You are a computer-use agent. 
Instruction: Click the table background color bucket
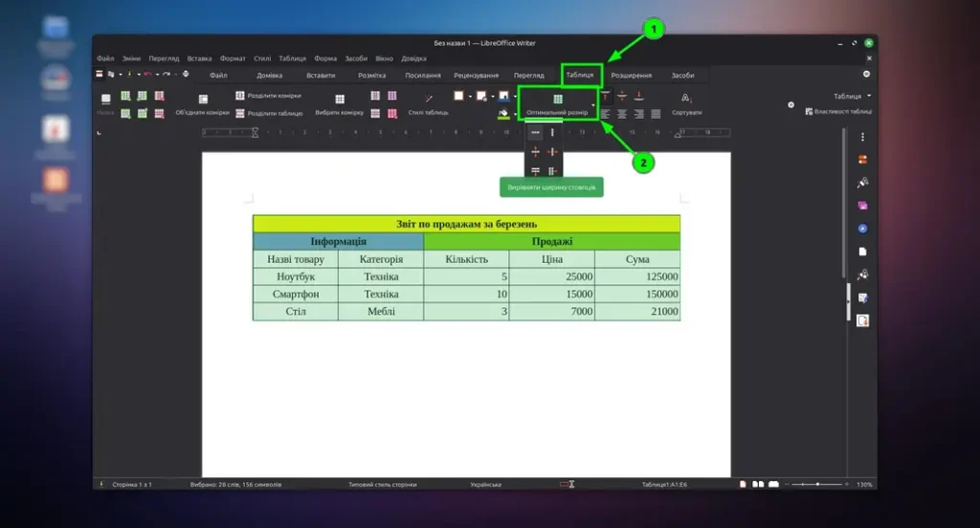coord(503,113)
